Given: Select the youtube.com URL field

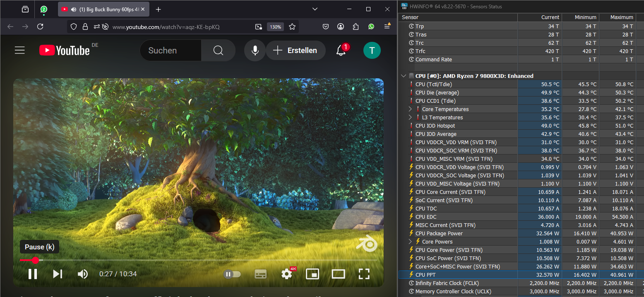Looking at the screenshot, I should point(166,27).
